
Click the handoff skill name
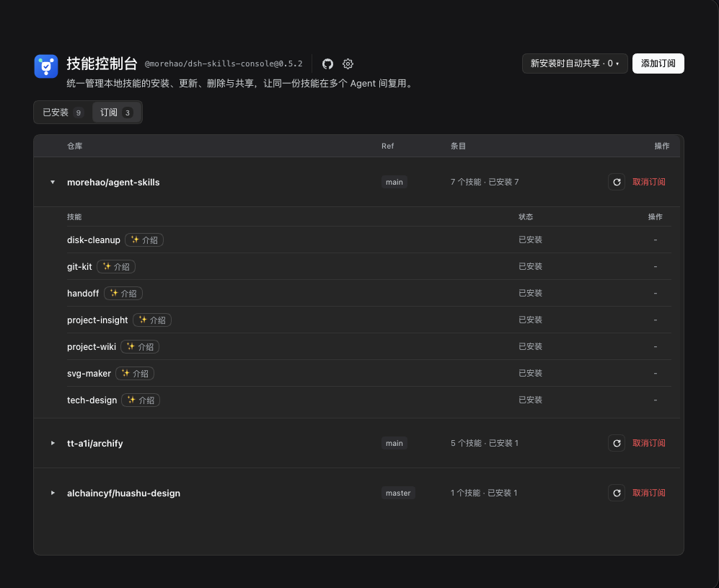pos(83,293)
